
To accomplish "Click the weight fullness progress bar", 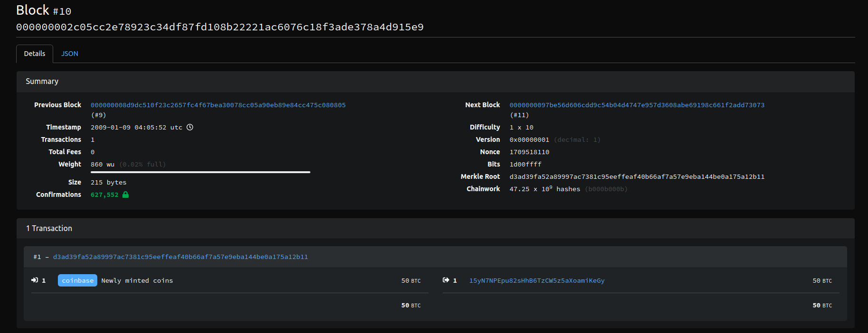I will [x=200, y=172].
